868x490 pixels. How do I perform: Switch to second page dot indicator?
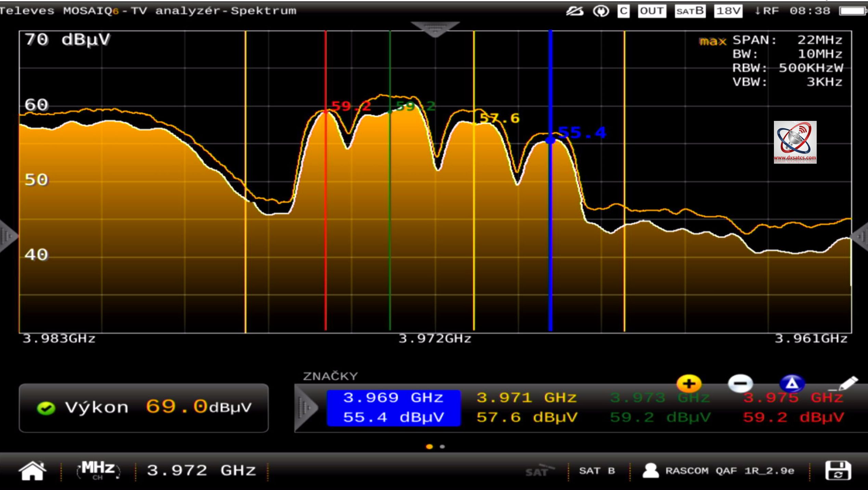tap(442, 447)
